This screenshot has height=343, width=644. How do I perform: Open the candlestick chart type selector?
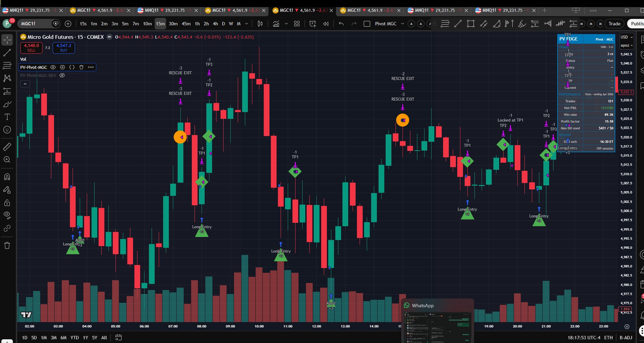[x=260, y=24]
